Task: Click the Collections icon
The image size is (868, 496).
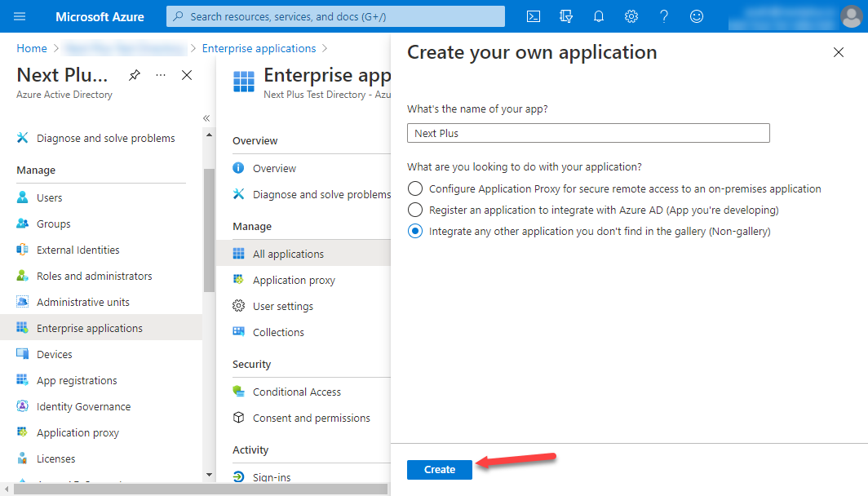Action: coord(238,331)
